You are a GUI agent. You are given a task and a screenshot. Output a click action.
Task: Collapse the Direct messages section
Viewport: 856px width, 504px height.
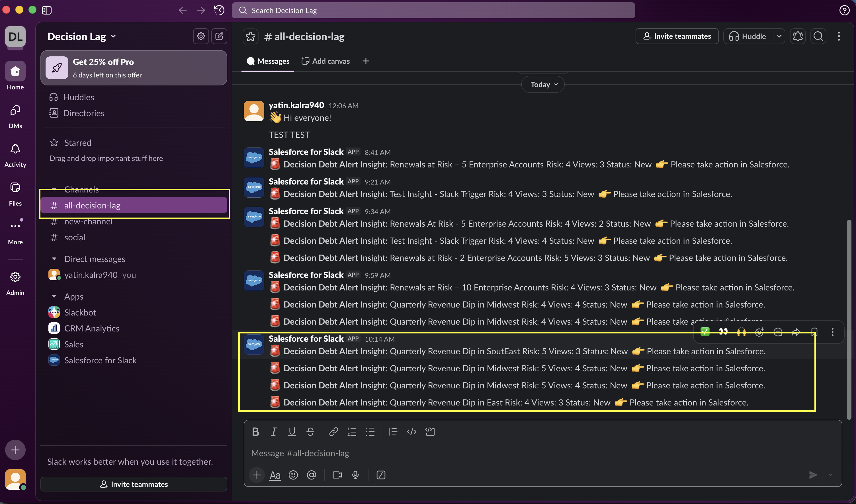tap(54, 259)
